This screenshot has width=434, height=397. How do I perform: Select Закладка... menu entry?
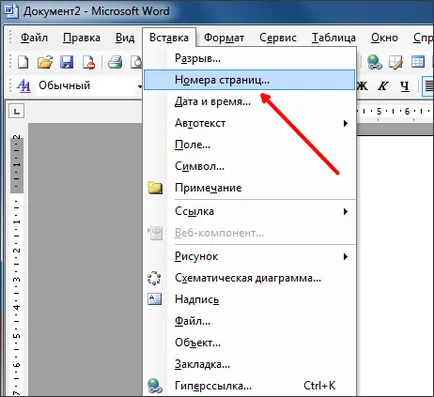(x=249, y=364)
